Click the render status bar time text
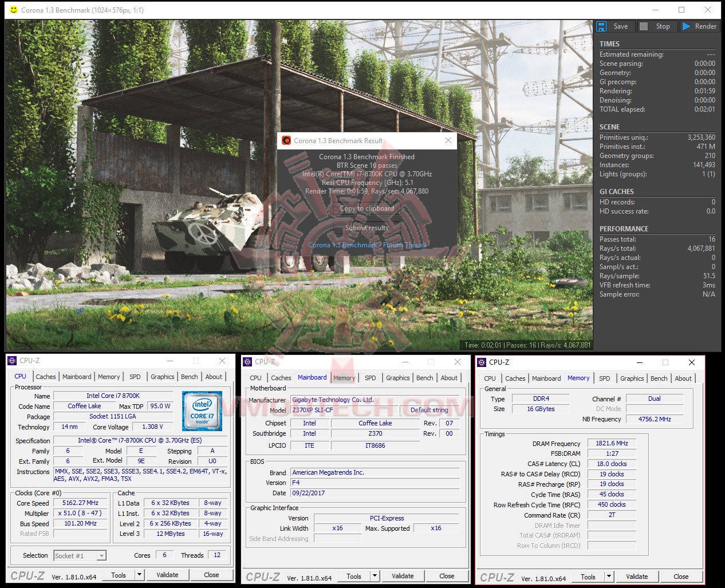725x588 pixels. pyautogui.click(x=483, y=345)
